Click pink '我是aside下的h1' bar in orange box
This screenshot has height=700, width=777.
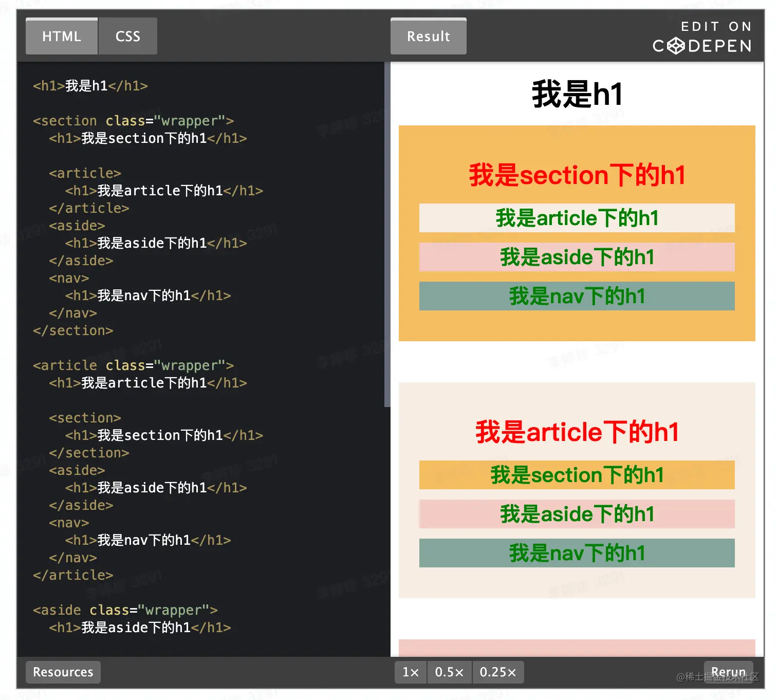point(577,257)
